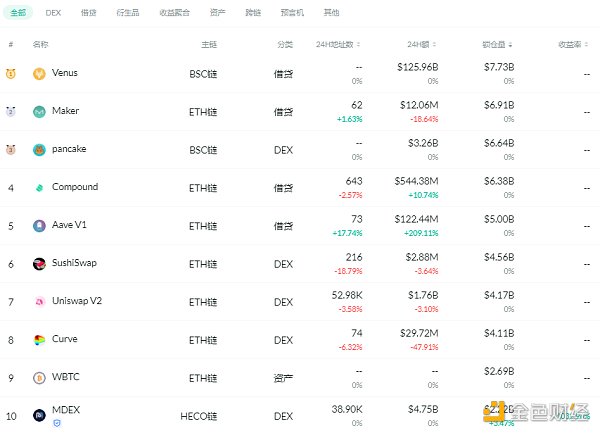Select the 全部 category tab
Image resolution: width=600 pixels, height=433 pixels.
18,13
